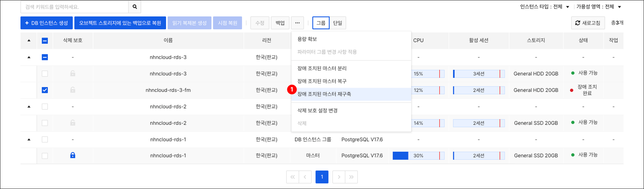Toggle the nhncloud-rds-3 group checkbox
Viewport: 644px width, 189px height.
45,57
